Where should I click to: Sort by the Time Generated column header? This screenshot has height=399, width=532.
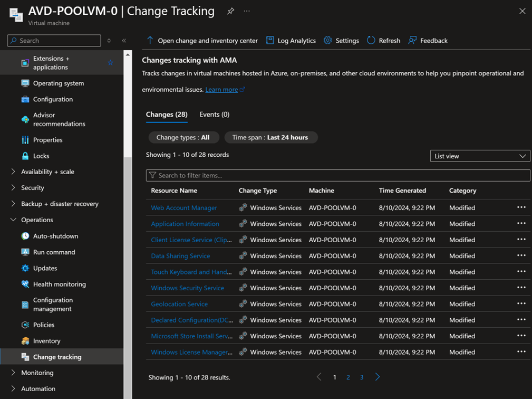tap(402, 191)
